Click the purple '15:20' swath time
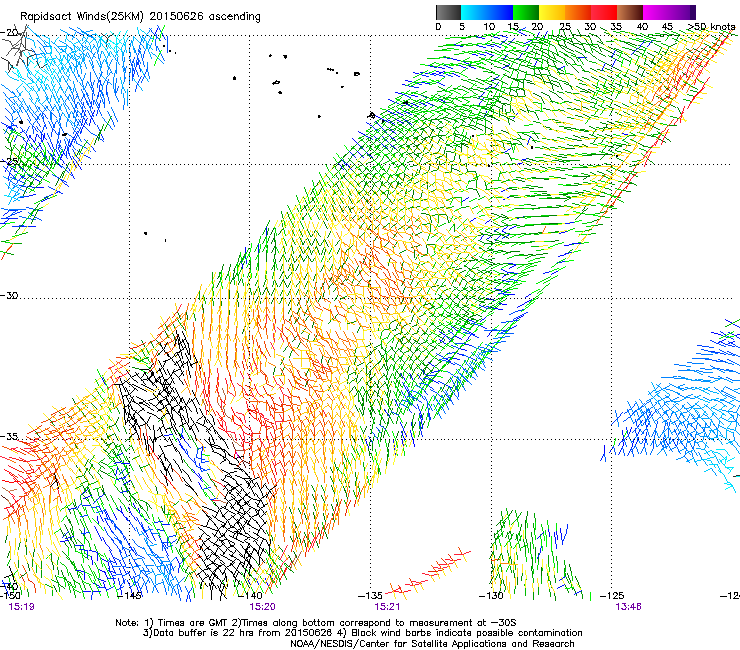Image resolution: width=740 pixels, height=650 pixels. pyautogui.click(x=262, y=607)
